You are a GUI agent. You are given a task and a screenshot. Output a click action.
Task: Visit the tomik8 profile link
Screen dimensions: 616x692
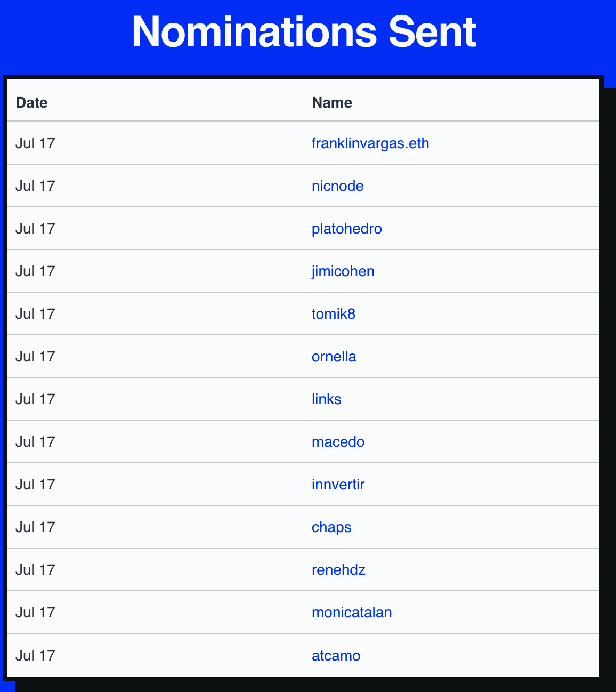coord(333,314)
